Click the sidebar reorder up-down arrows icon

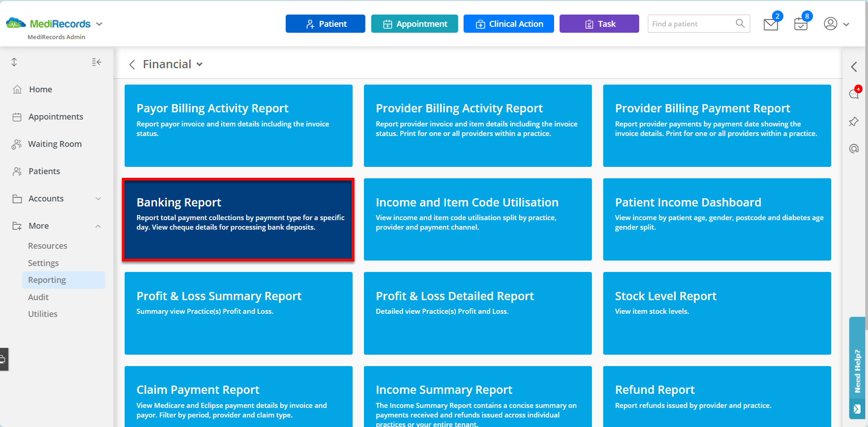tap(14, 62)
